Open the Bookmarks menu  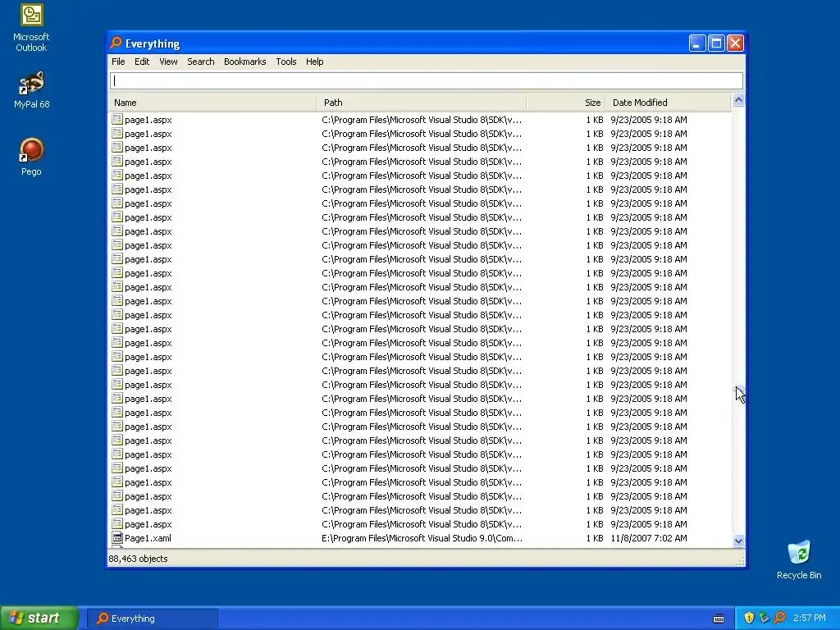coord(244,62)
